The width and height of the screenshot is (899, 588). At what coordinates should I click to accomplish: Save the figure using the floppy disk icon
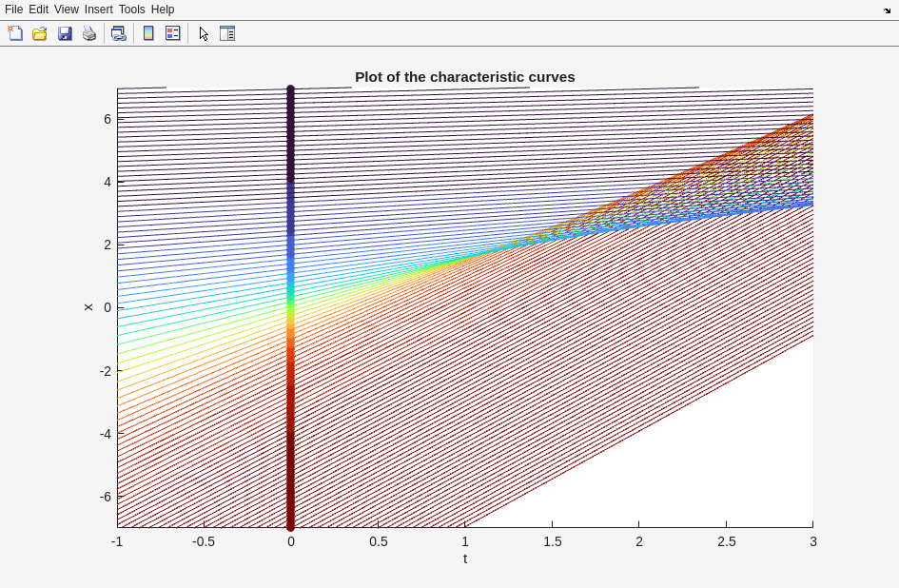65,33
